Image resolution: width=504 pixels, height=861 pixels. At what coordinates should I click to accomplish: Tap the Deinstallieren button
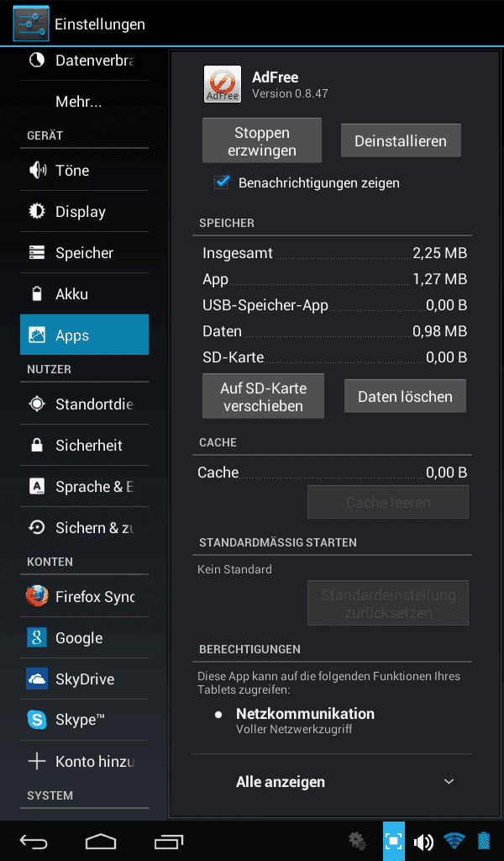pyautogui.click(x=401, y=140)
